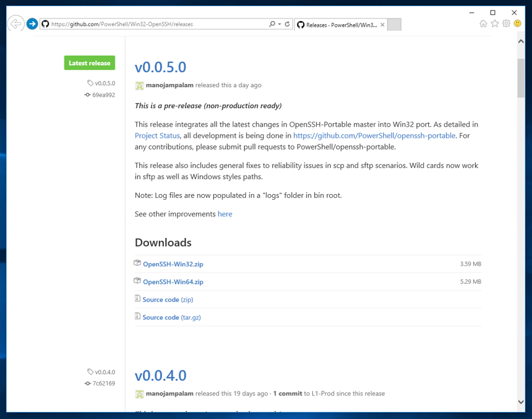Download OpenSSH-Win64.zip

[173, 282]
